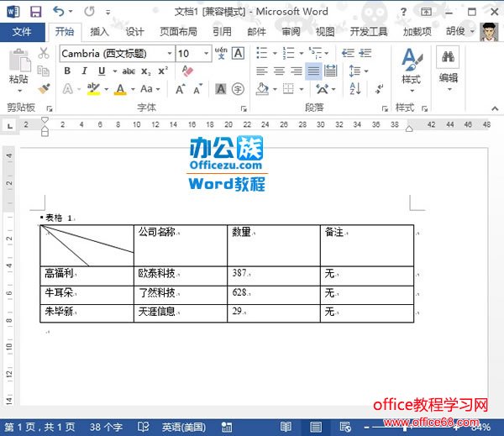This screenshot has height=436, width=504.
Task: Toggle strikethrough abc formatting
Action: 129,71
